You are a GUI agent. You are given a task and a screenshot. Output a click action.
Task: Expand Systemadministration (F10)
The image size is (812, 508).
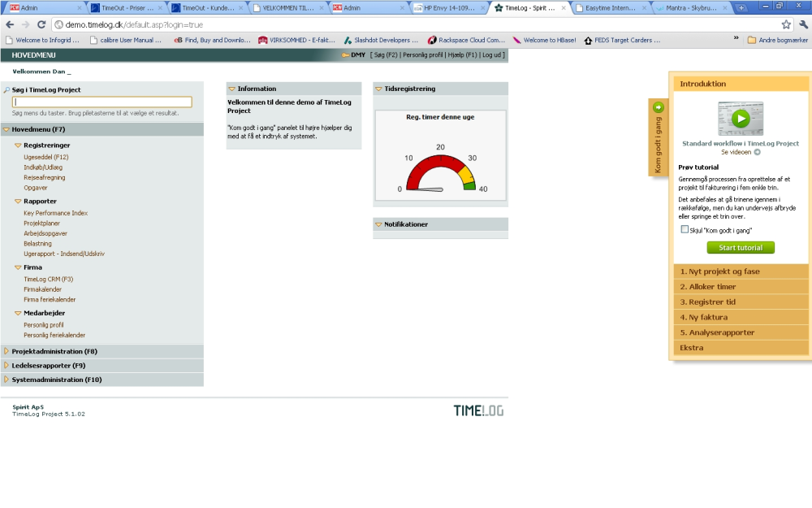coord(6,379)
